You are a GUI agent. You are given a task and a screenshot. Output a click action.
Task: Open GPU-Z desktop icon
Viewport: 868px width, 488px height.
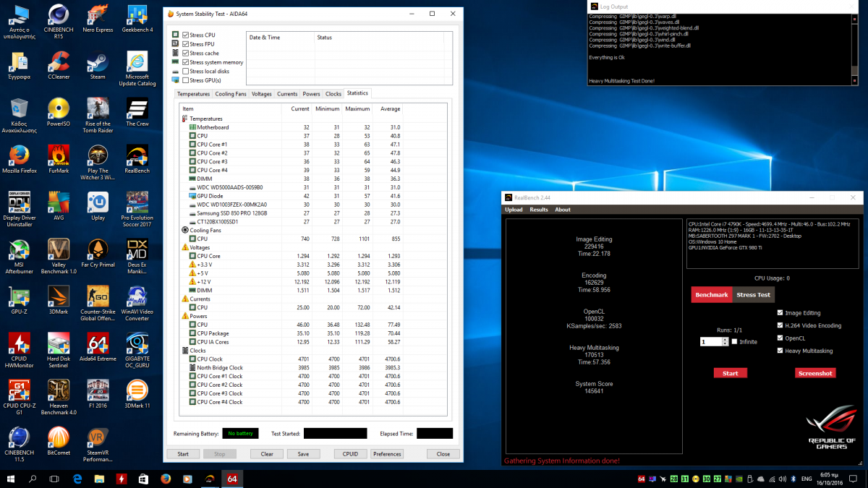20,300
